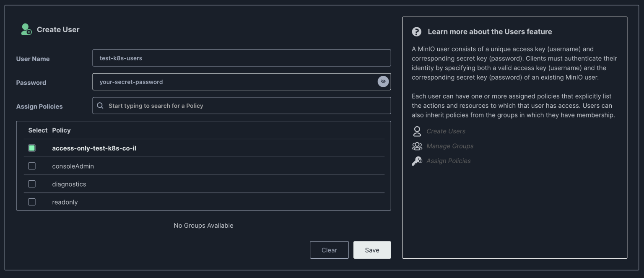Open the Create Users help link
644x278 pixels.
446,131
